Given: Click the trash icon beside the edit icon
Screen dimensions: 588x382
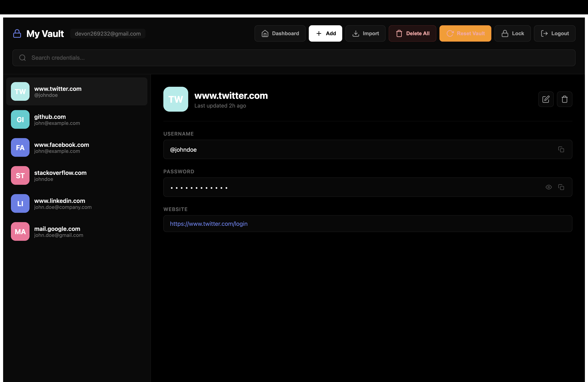Looking at the screenshot, I should pos(565,99).
